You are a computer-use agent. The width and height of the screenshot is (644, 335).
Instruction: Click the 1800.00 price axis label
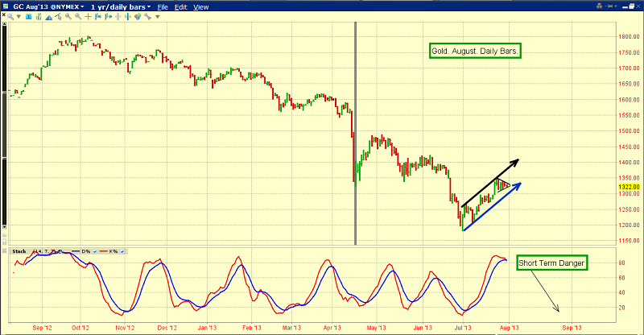(630, 36)
